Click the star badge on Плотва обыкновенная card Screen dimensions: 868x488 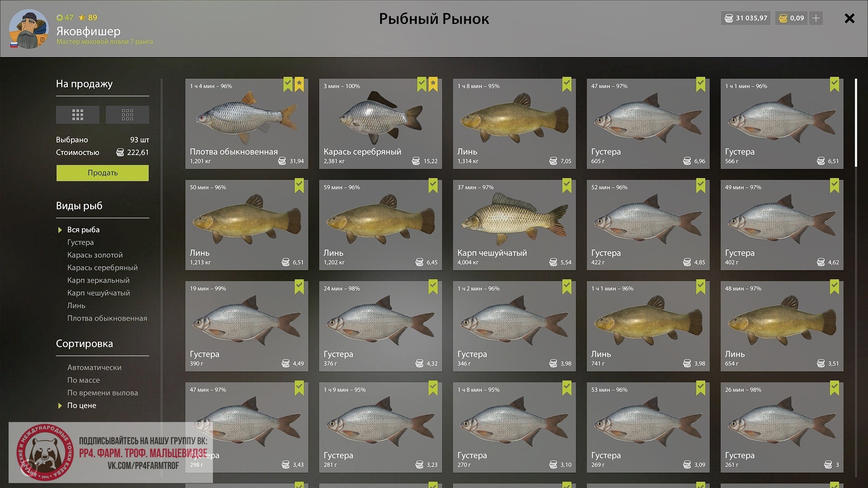(299, 84)
